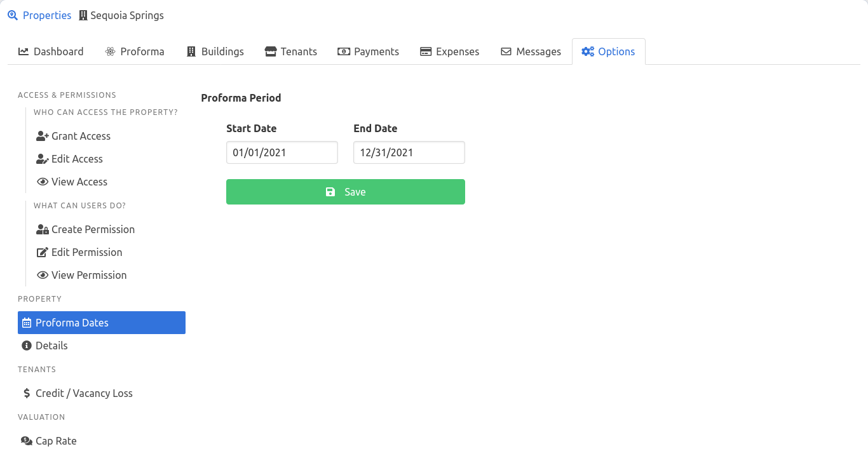Open the Expenses tab
Screen dimensions: 868x470
450,51
